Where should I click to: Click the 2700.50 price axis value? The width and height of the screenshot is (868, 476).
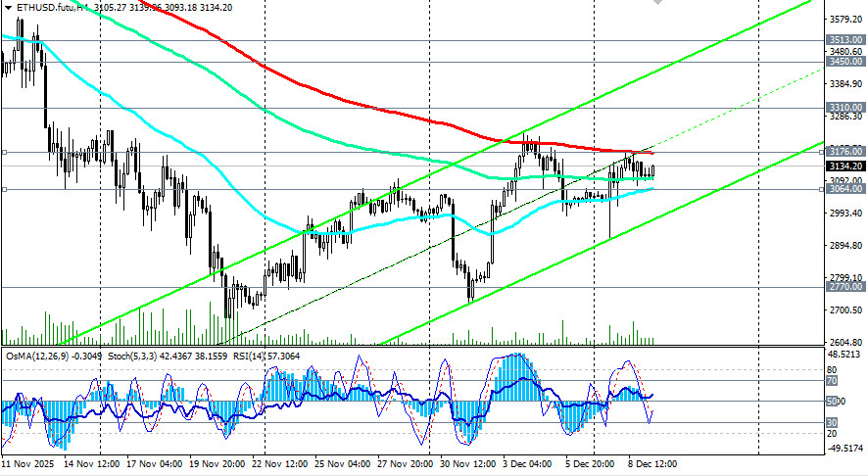(x=845, y=309)
